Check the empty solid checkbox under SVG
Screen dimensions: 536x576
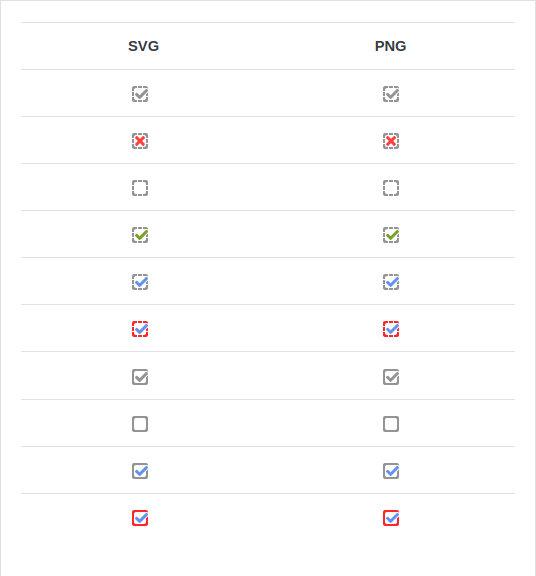click(x=140, y=424)
